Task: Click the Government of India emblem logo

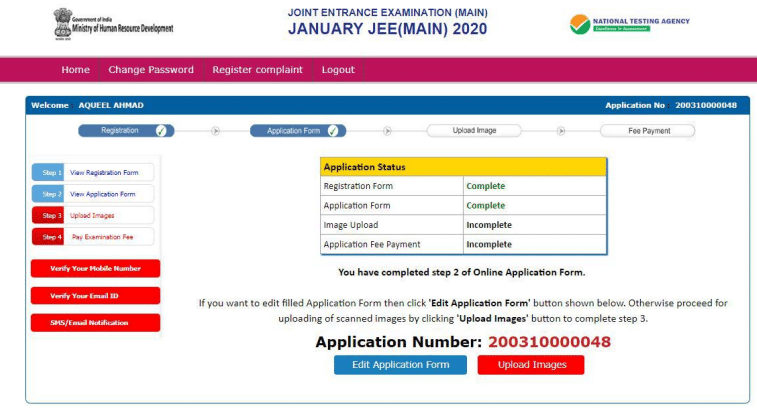Action: coord(63,24)
